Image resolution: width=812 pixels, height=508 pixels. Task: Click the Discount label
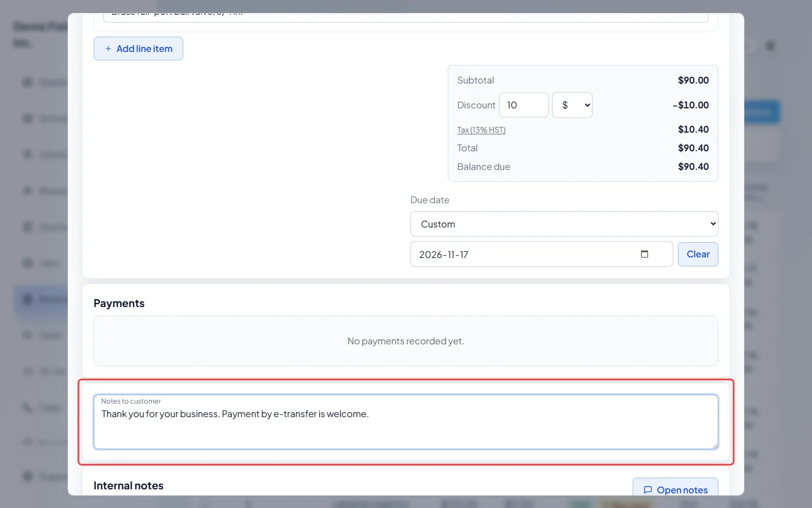(476, 105)
